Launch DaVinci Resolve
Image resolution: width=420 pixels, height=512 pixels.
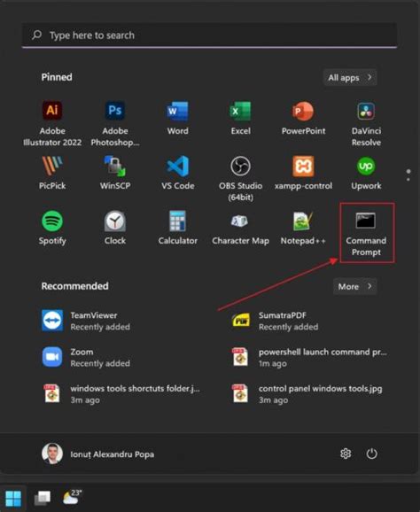coord(366,123)
